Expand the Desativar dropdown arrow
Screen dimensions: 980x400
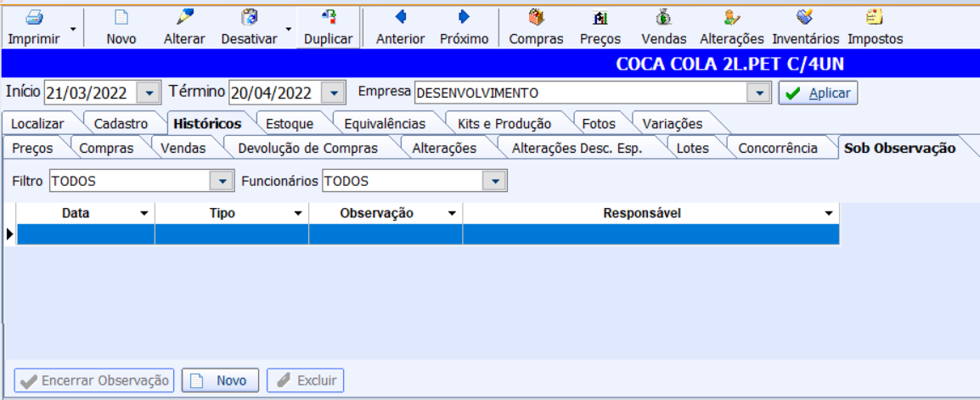click(x=289, y=29)
